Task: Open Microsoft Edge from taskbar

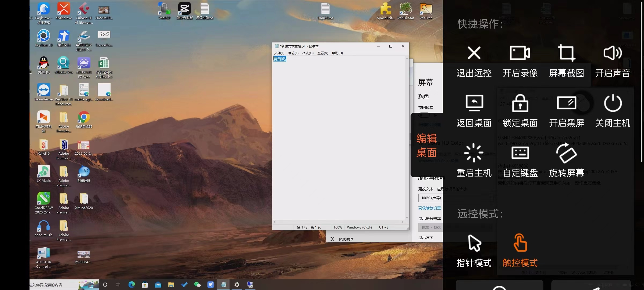Action: point(131,285)
